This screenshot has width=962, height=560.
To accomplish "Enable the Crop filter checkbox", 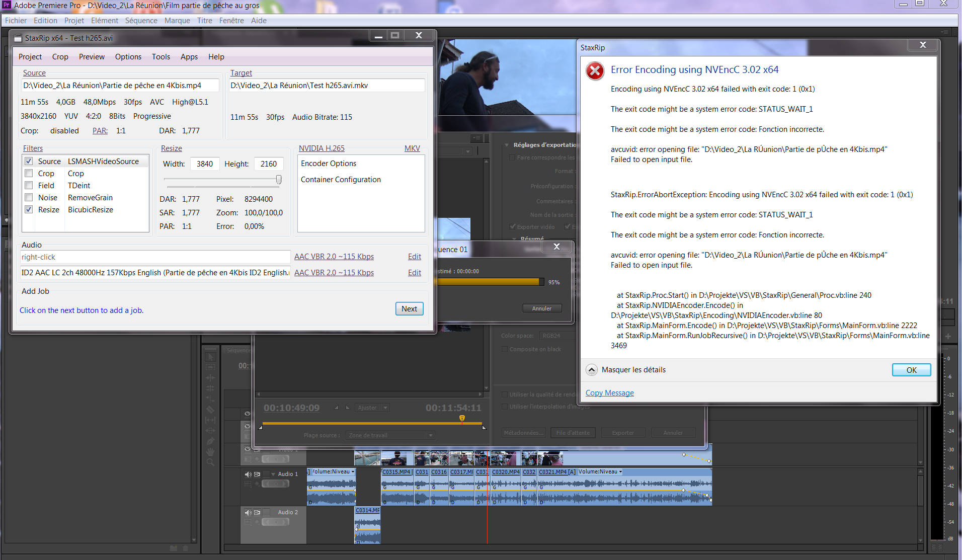I will pyautogui.click(x=29, y=173).
